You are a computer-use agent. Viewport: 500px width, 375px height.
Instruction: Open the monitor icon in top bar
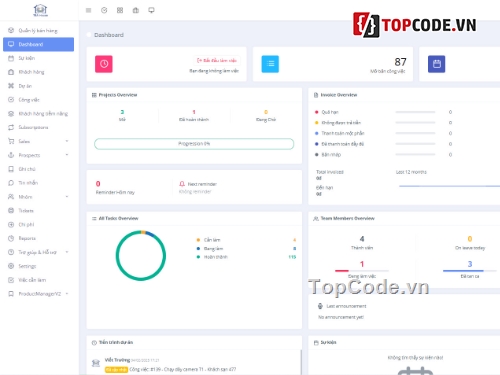click(151, 10)
